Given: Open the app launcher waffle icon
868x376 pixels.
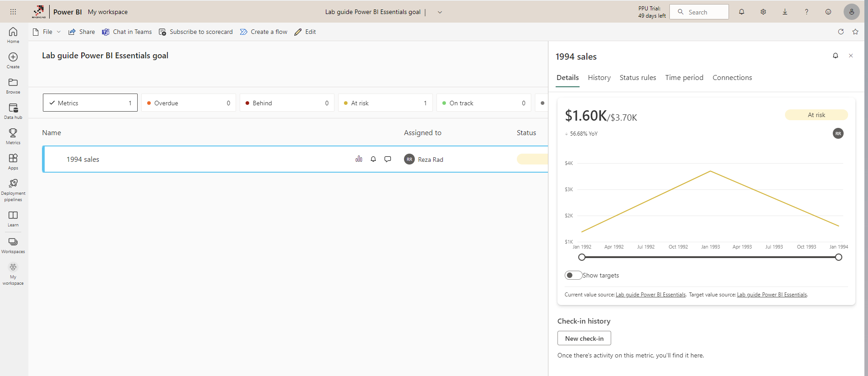Looking at the screenshot, I should (13, 12).
